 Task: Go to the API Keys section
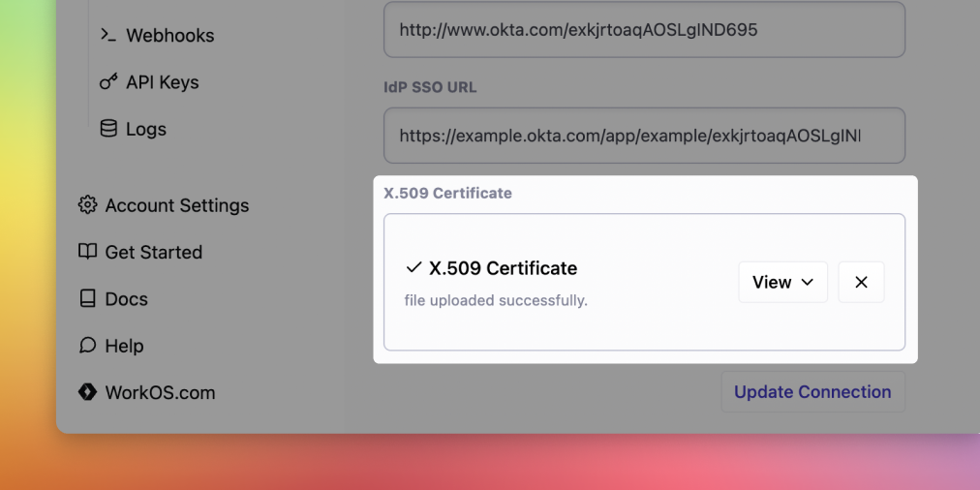(x=162, y=82)
